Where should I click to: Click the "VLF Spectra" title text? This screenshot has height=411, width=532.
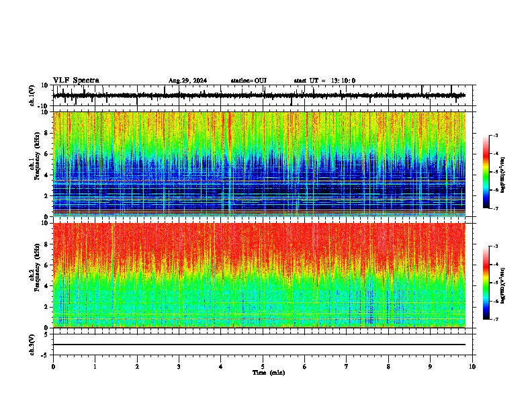(x=76, y=81)
